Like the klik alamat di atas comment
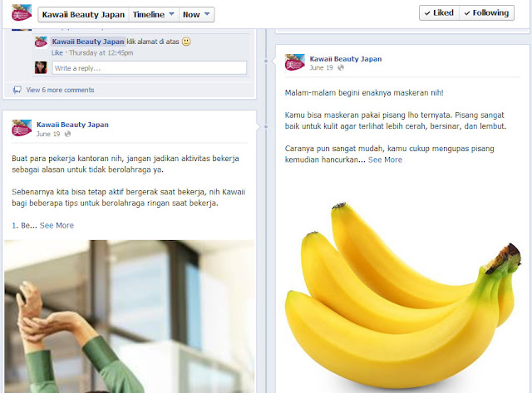 coord(57,53)
